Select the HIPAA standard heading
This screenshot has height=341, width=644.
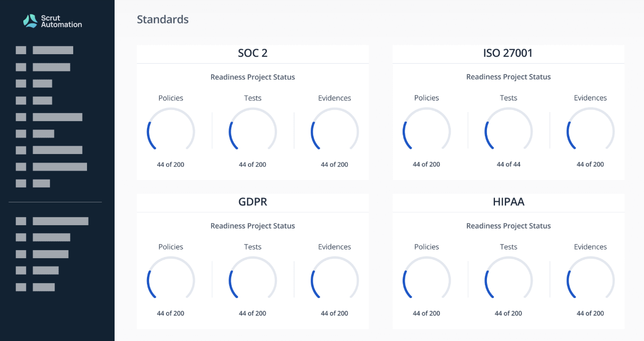click(x=508, y=202)
